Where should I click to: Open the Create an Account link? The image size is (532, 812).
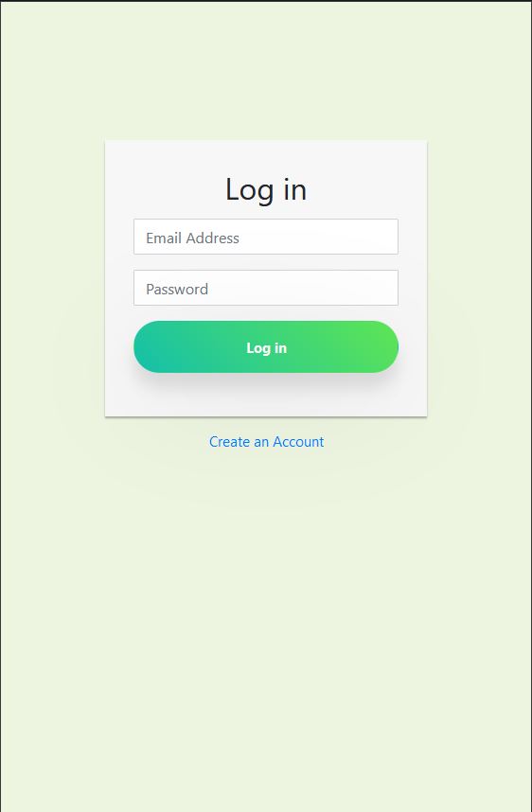pos(266,442)
